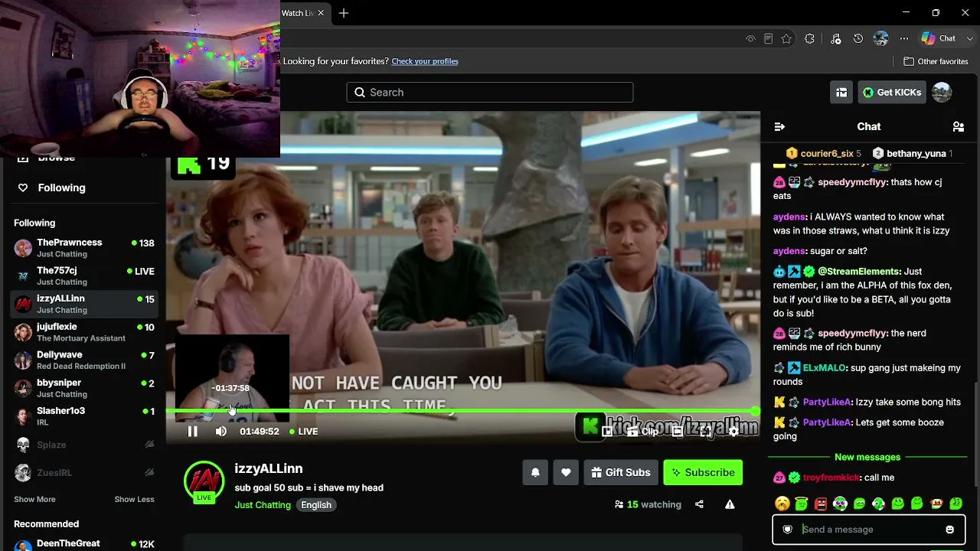Insert the red angry face emote

coord(821,504)
